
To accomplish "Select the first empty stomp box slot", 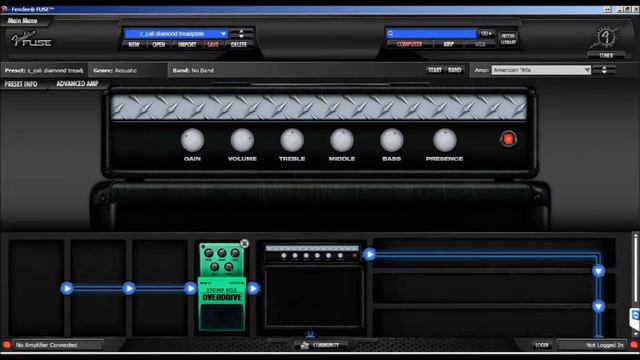I will [x=36, y=288].
